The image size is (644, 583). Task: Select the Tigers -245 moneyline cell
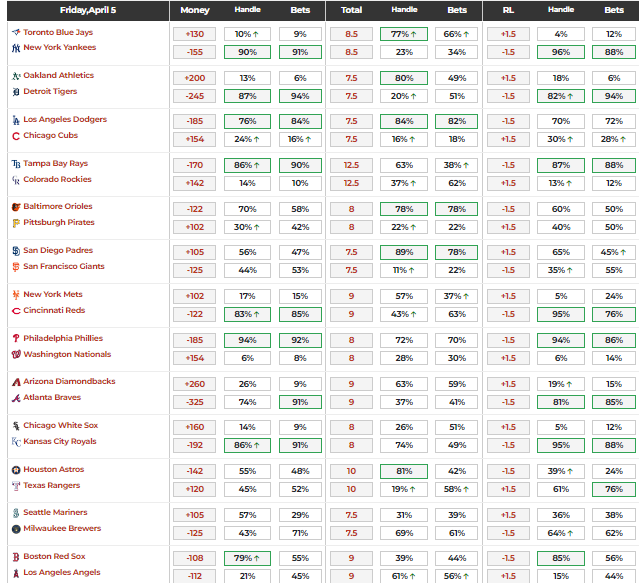coord(195,96)
